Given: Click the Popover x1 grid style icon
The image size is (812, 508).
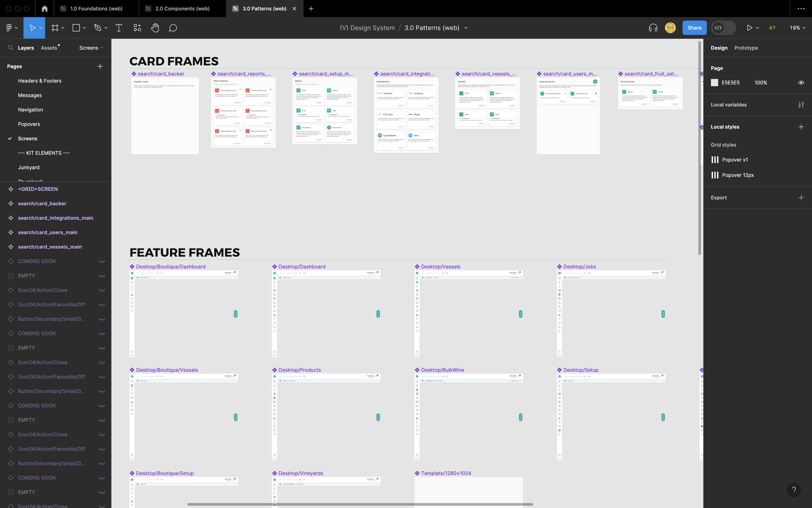Looking at the screenshot, I should click(715, 160).
